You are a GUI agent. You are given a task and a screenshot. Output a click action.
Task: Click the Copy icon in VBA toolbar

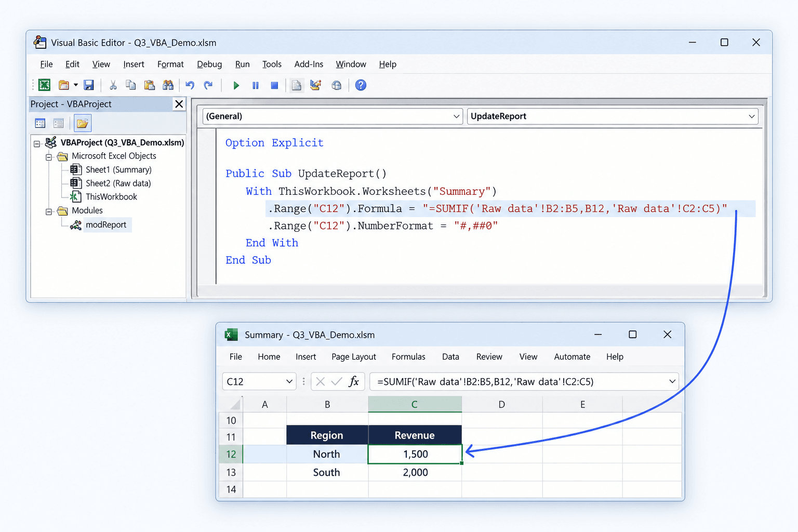[x=131, y=85]
